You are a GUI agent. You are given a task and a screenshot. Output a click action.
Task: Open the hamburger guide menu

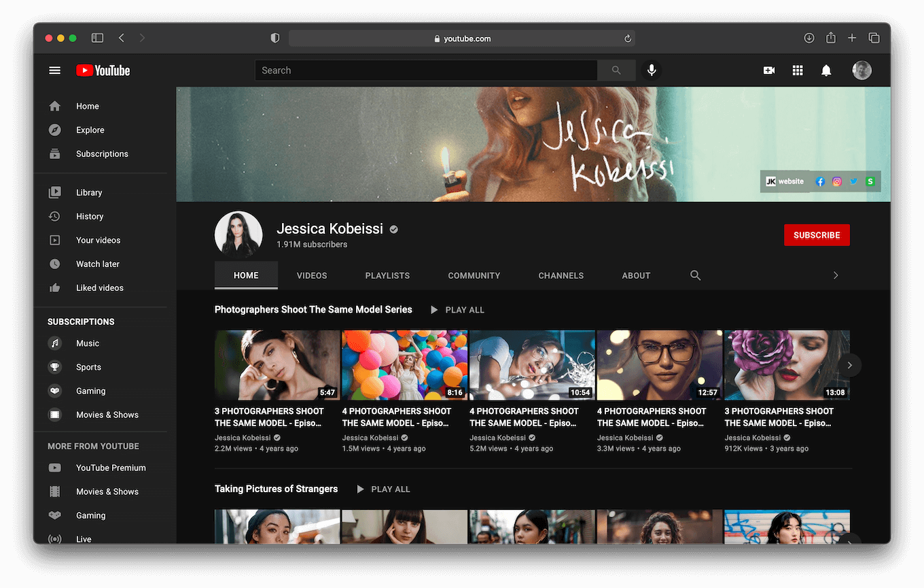55,71
